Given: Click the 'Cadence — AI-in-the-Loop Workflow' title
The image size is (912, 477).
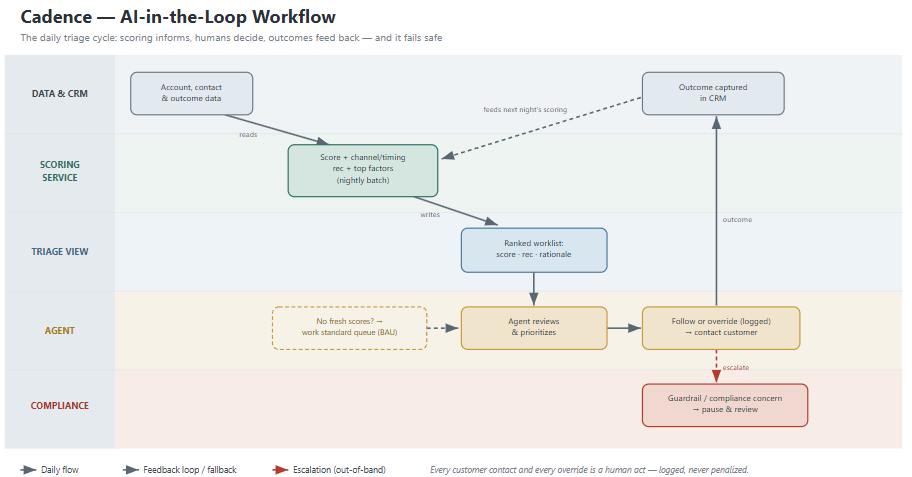Looking at the screenshot, I should [178, 17].
